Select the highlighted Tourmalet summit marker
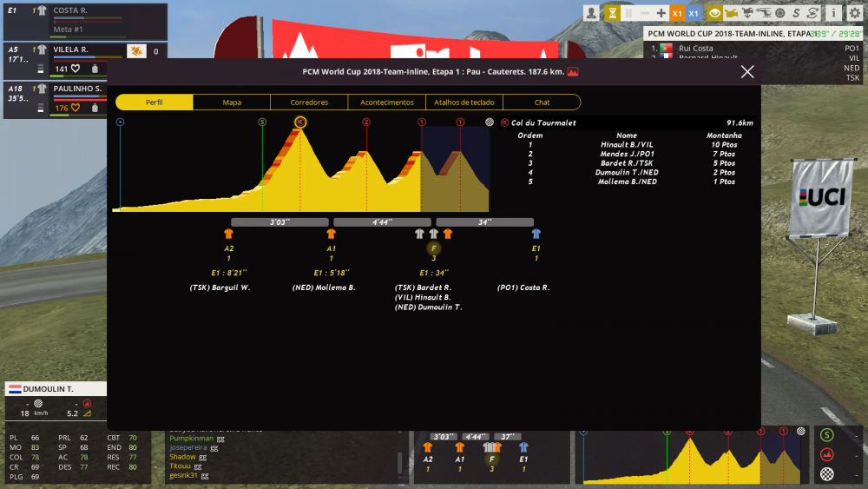 click(300, 122)
